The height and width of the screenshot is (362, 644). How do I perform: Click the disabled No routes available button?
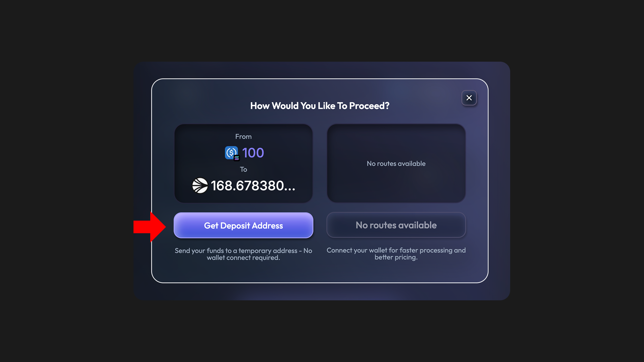point(396,225)
